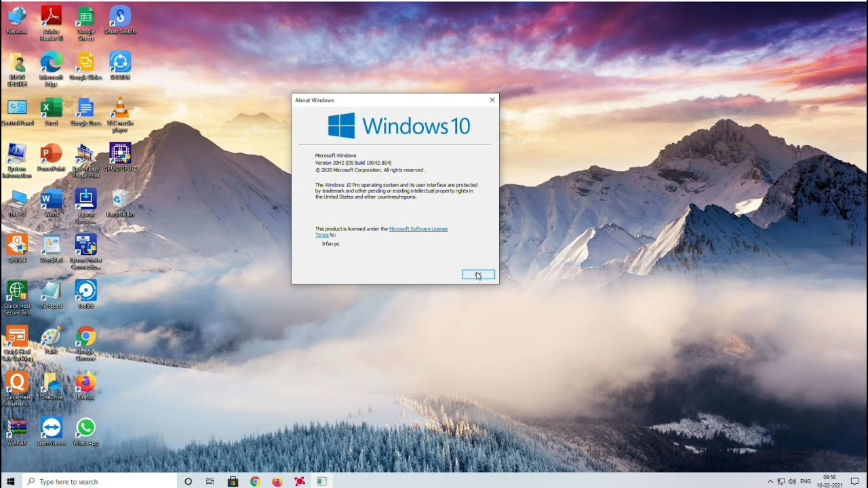The width and height of the screenshot is (868, 488).
Task: Open Google Slides desktop shortcut
Action: click(x=85, y=66)
